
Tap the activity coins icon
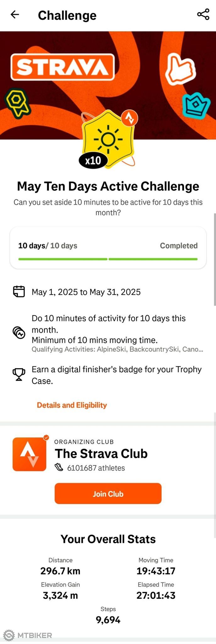click(19, 332)
